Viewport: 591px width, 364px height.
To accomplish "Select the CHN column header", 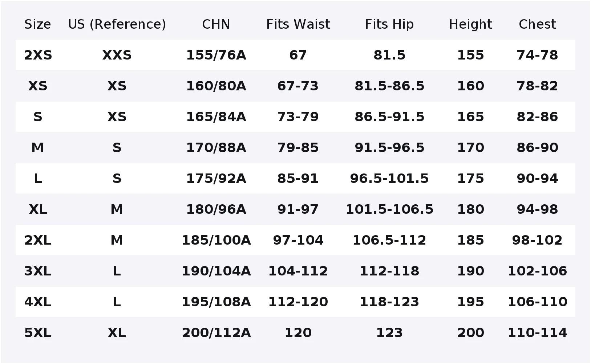I will [x=216, y=24].
